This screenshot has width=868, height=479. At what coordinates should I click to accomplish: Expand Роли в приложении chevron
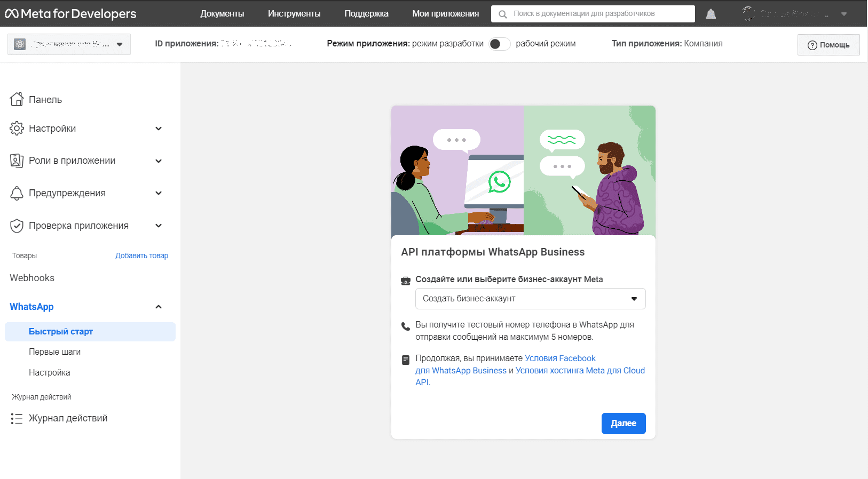tap(159, 161)
